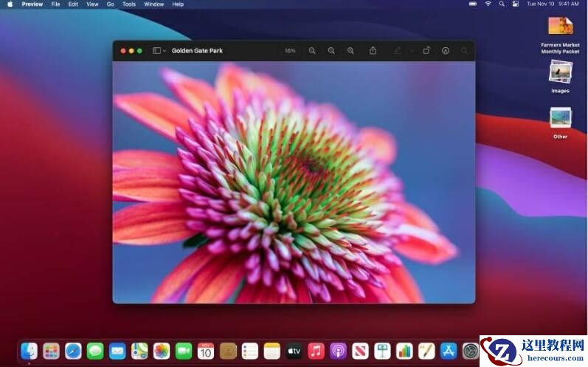Image resolution: width=588 pixels, height=367 pixels.
Task: Select the dimmed Highlight pen tool
Action: point(398,50)
